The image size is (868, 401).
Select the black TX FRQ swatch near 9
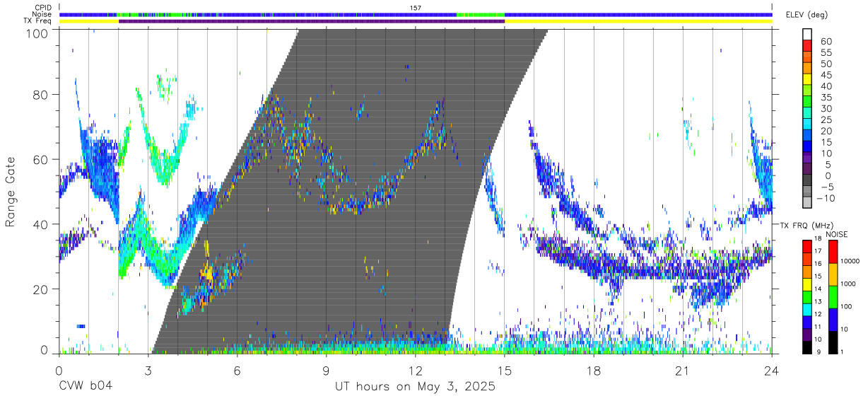pos(807,347)
